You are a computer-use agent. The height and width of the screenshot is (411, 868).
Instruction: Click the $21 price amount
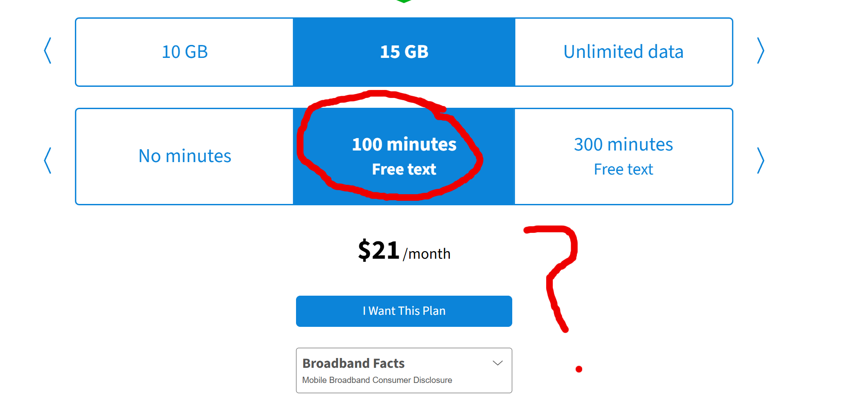[x=378, y=250]
